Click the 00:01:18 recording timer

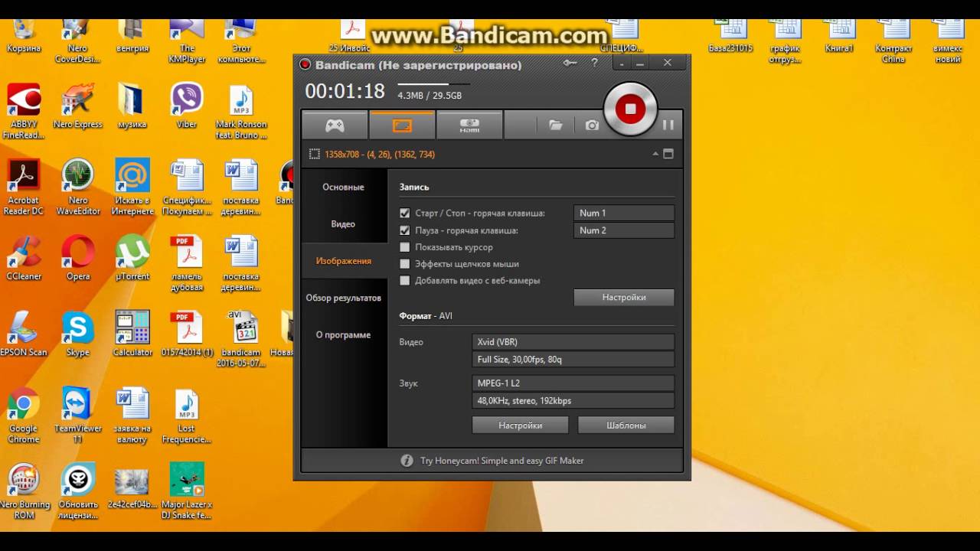(345, 92)
